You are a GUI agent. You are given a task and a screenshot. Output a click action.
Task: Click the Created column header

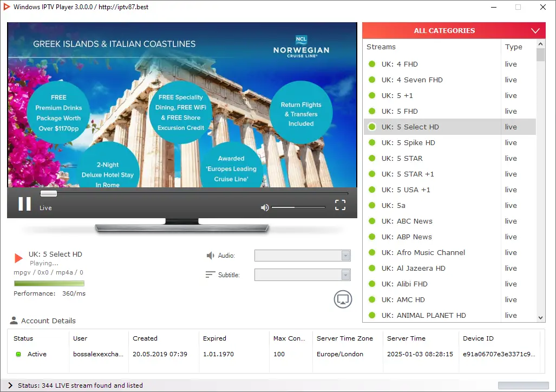145,338
